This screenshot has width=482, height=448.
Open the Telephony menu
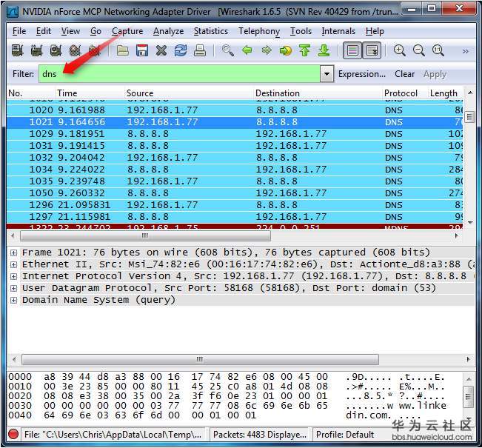[x=259, y=31]
